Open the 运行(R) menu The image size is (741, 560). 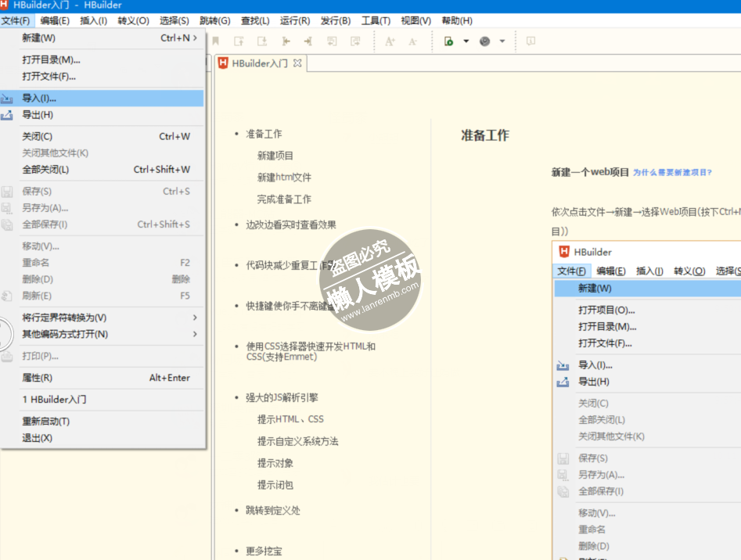[x=295, y=21]
